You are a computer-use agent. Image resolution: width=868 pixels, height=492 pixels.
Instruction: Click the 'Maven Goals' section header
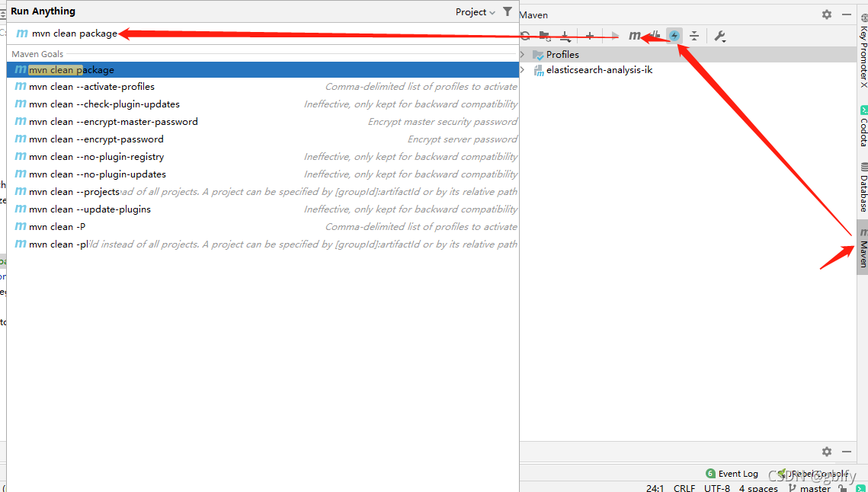(37, 54)
